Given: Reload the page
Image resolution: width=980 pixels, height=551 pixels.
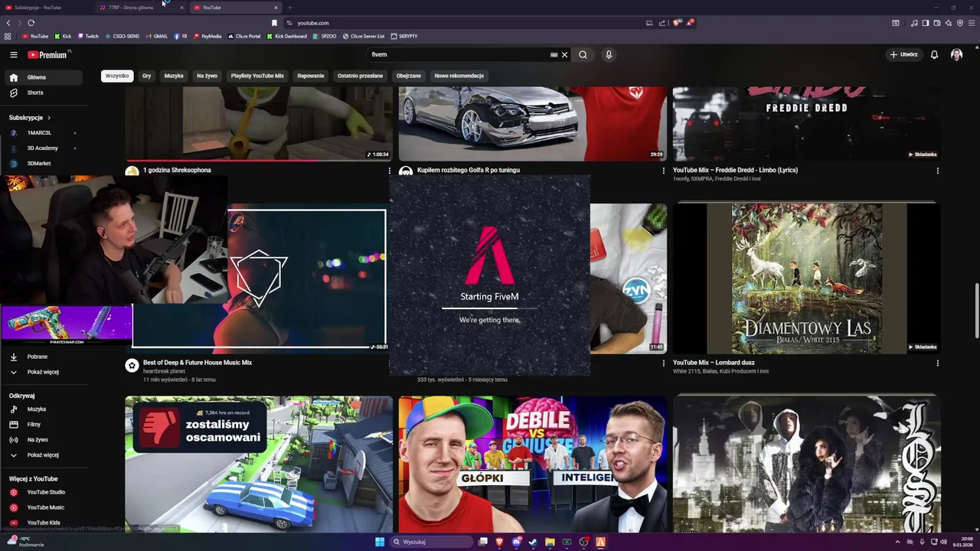Looking at the screenshot, I should pyautogui.click(x=31, y=23).
